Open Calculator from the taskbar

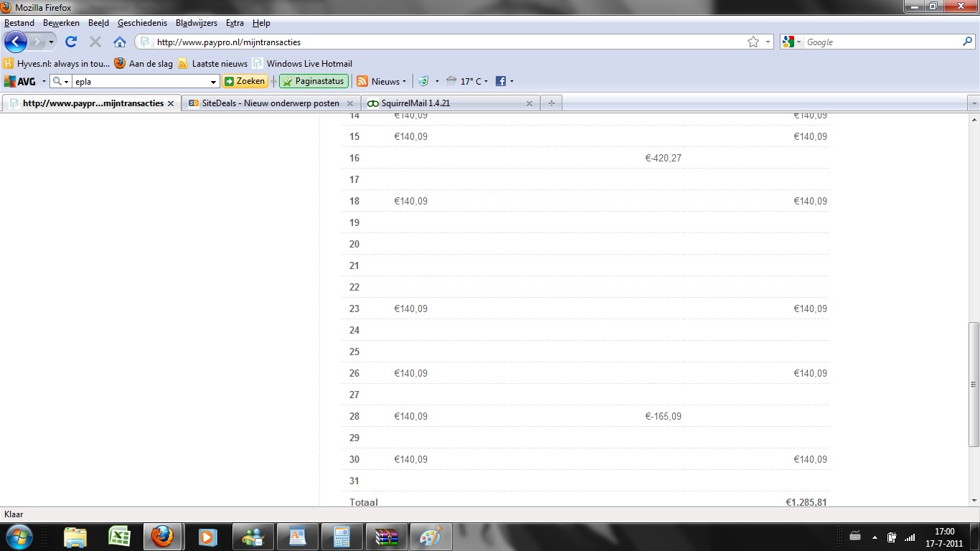(341, 537)
